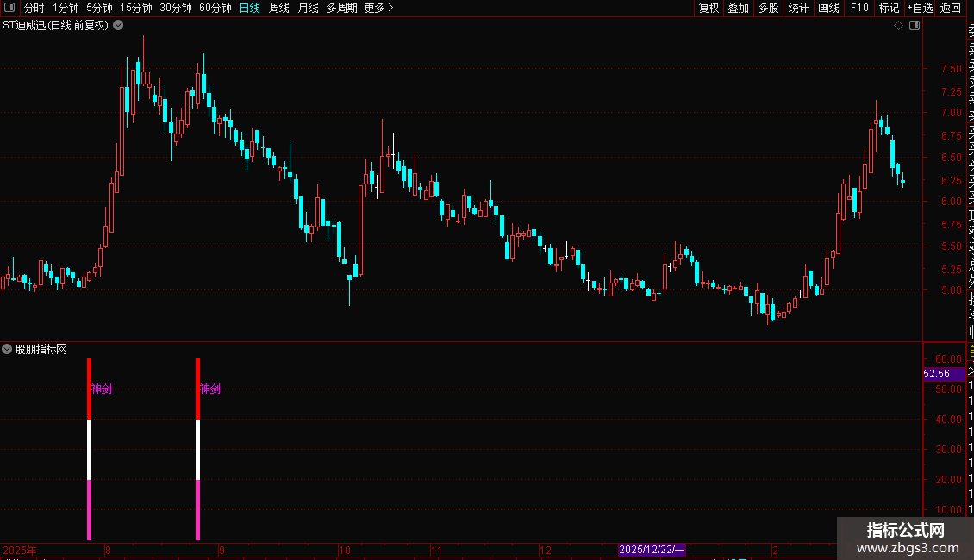The image size is (974, 560).
Task: Click the 60.00 indicator axis label
Action: (x=948, y=359)
